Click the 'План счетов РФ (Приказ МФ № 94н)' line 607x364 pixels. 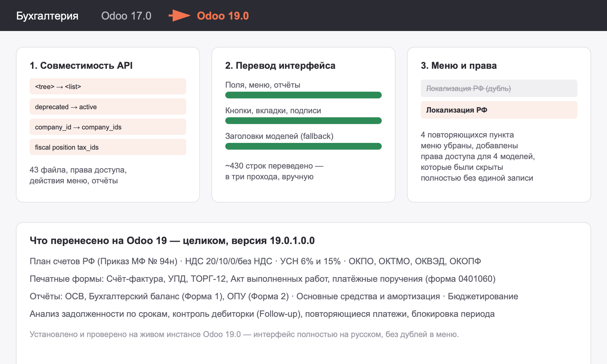click(x=255, y=261)
